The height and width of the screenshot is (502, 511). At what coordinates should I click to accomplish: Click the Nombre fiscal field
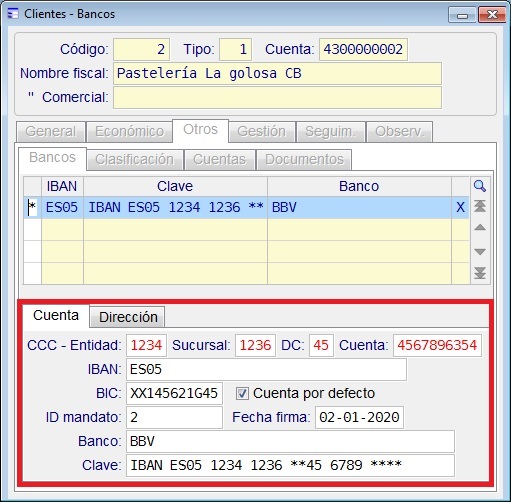click(x=277, y=73)
